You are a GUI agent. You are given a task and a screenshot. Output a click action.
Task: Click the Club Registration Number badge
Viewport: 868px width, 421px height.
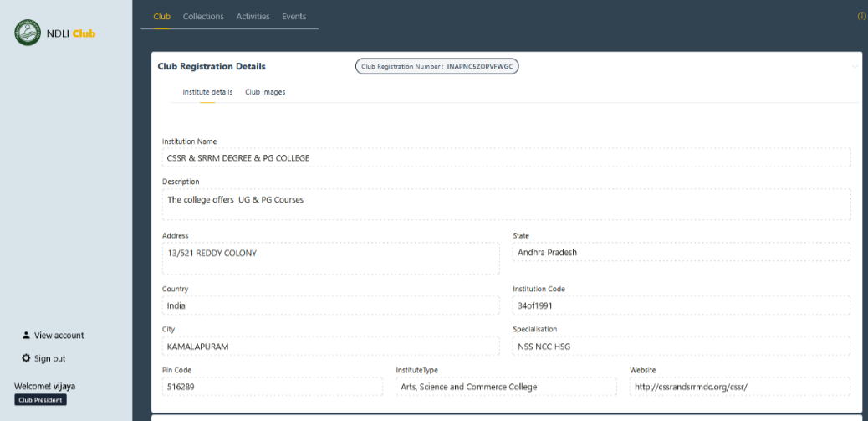(437, 66)
